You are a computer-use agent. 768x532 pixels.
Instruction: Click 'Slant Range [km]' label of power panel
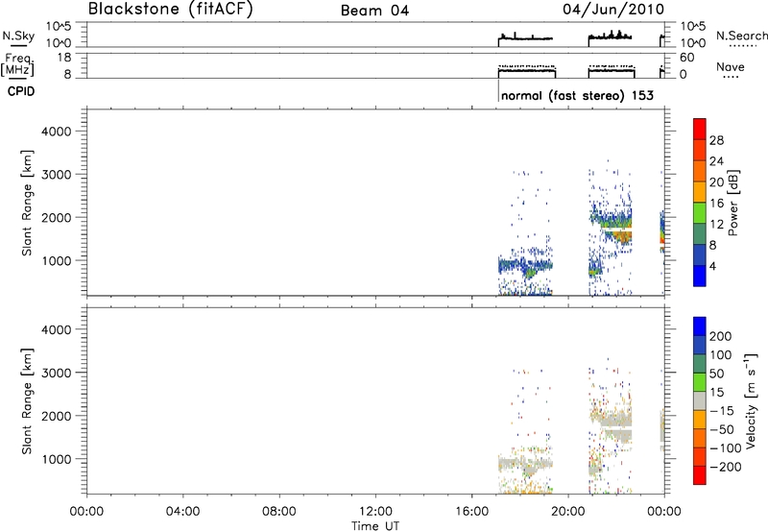coord(27,203)
